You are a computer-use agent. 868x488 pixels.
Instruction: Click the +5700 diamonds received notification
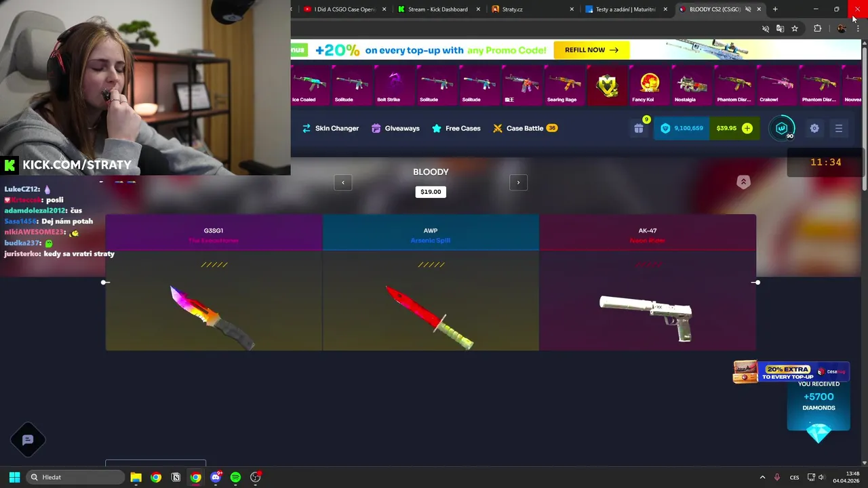coord(818,405)
